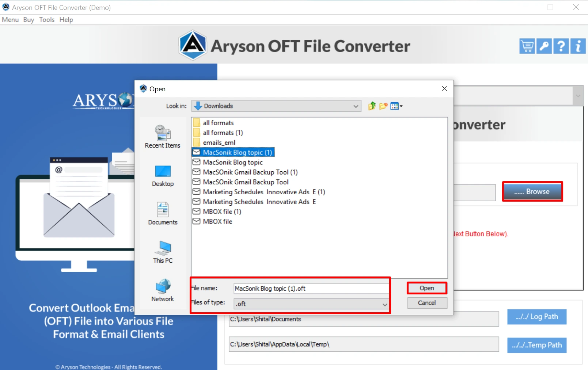Open the view menu list icon

click(x=396, y=106)
